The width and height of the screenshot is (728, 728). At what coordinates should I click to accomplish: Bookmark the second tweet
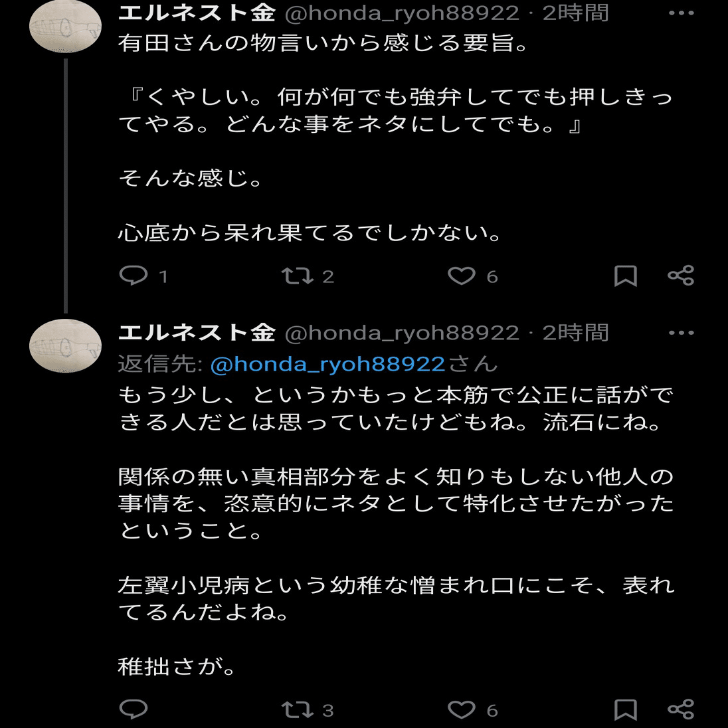click(625, 710)
